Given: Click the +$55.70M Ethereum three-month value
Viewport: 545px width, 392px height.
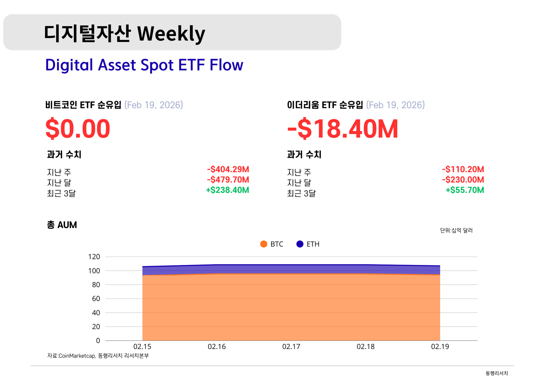Looking at the screenshot, I should tap(465, 190).
